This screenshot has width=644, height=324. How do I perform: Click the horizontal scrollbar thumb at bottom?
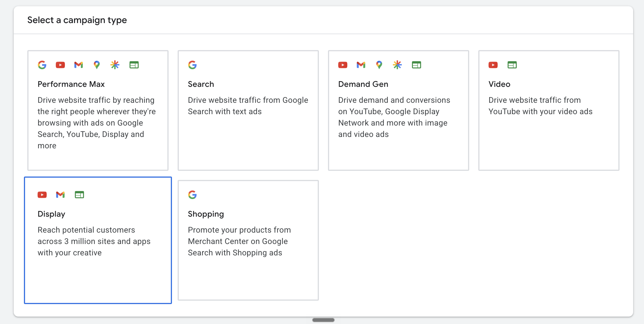point(323,320)
